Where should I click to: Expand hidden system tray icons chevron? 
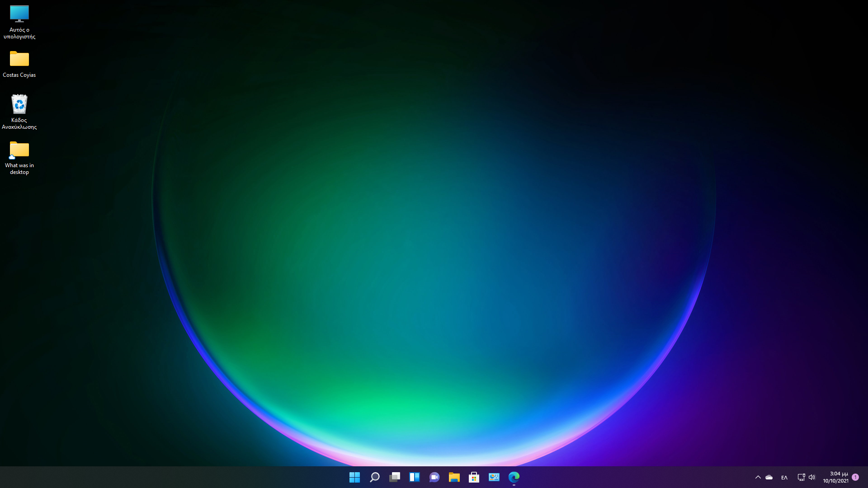tap(758, 477)
